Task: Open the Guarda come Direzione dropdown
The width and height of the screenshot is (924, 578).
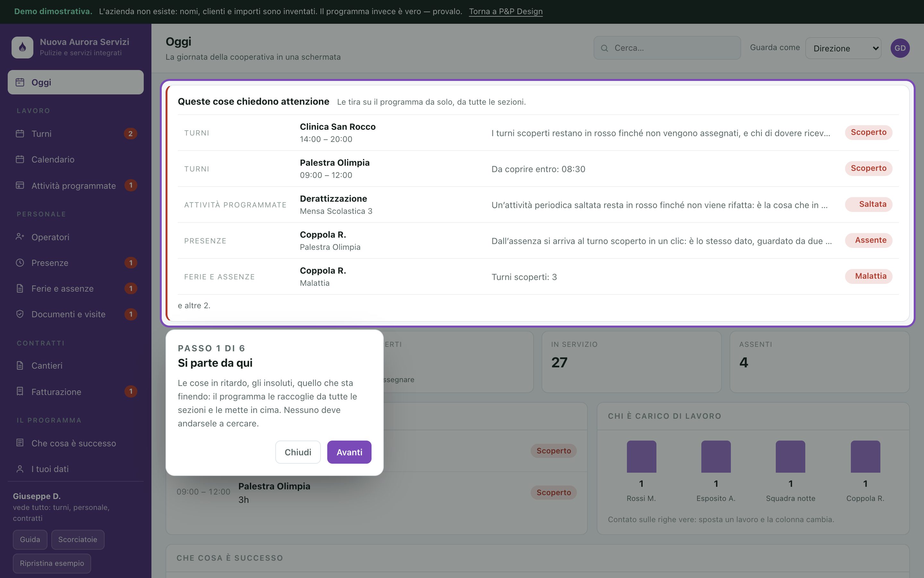Action: pyautogui.click(x=843, y=48)
